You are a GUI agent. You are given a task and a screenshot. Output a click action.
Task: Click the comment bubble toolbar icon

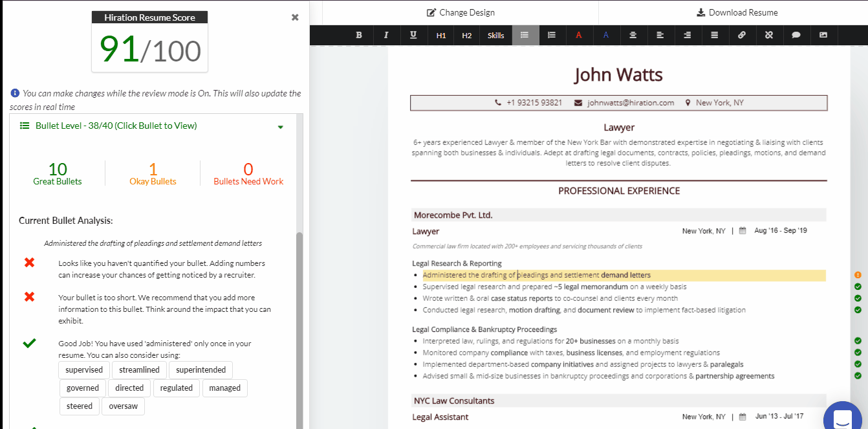(796, 36)
